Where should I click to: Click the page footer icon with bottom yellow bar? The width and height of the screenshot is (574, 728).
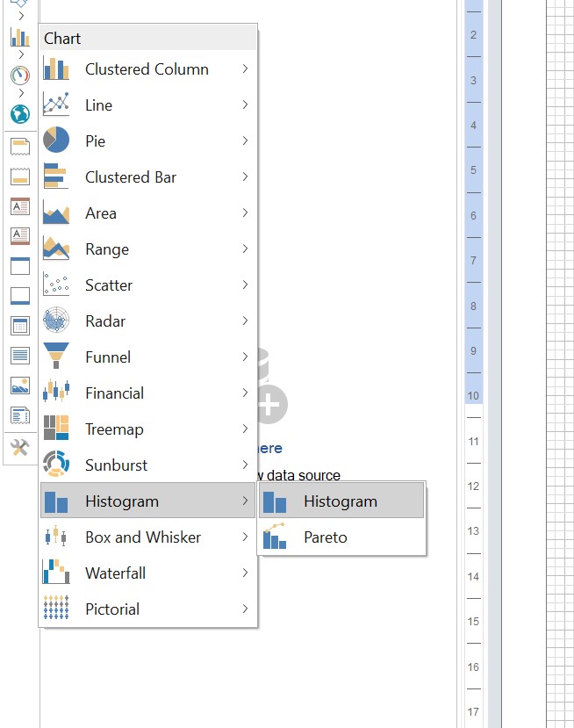(x=20, y=177)
